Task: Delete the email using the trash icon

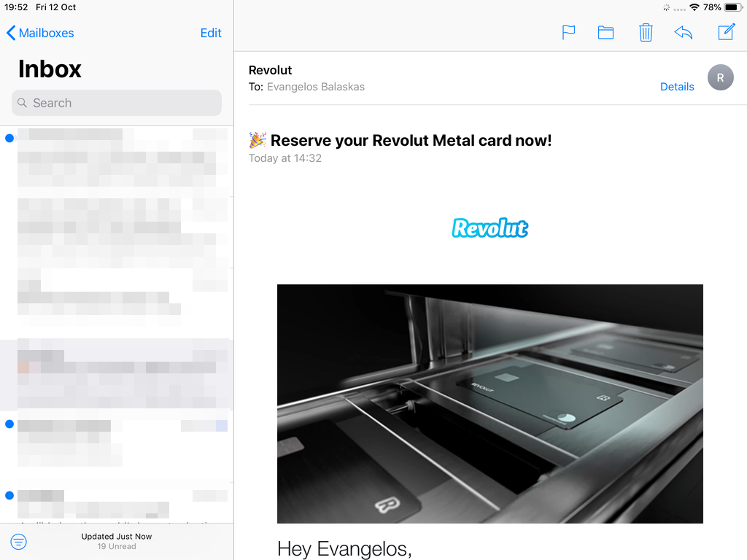Action: pos(646,32)
